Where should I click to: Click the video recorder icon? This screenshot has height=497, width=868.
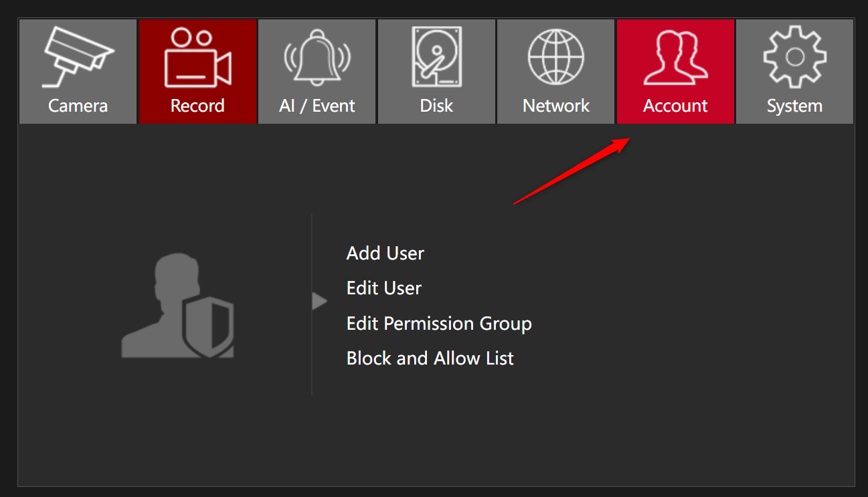tap(197, 58)
